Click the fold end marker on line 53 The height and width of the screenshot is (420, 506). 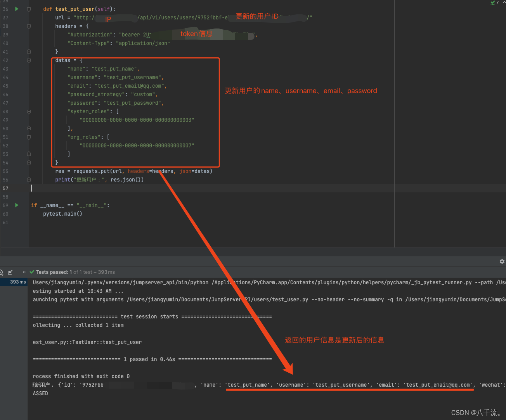coord(29,154)
